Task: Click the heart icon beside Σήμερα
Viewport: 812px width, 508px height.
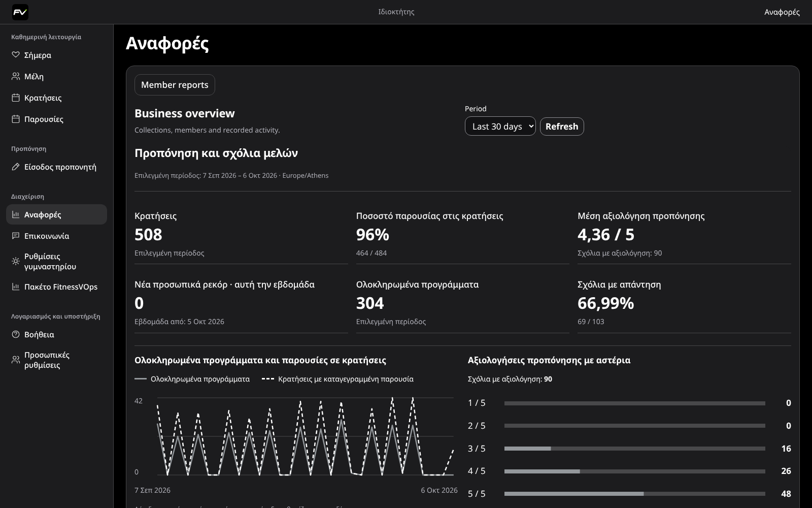Action: point(16,55)
